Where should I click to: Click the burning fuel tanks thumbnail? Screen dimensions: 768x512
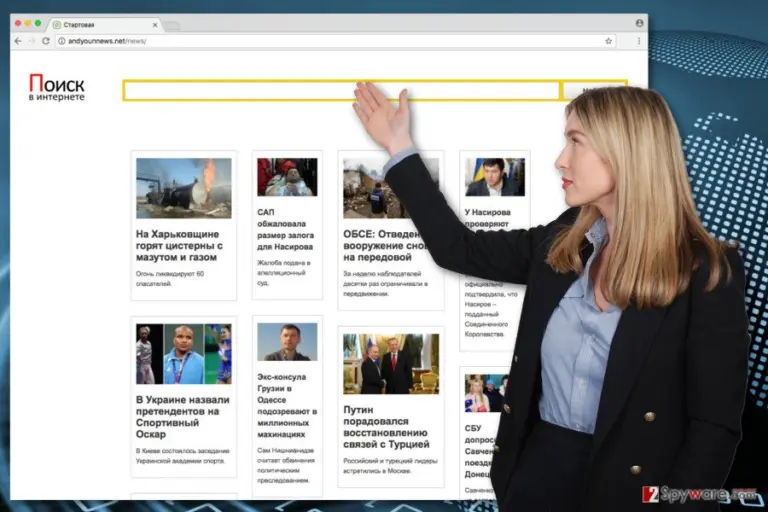click(x=184, y=188)
